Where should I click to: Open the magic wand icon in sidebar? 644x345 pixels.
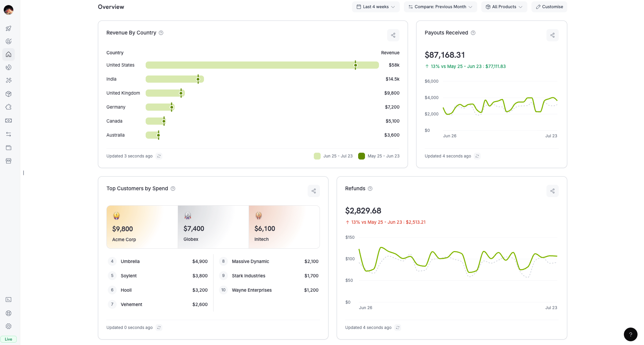[9, 80]
